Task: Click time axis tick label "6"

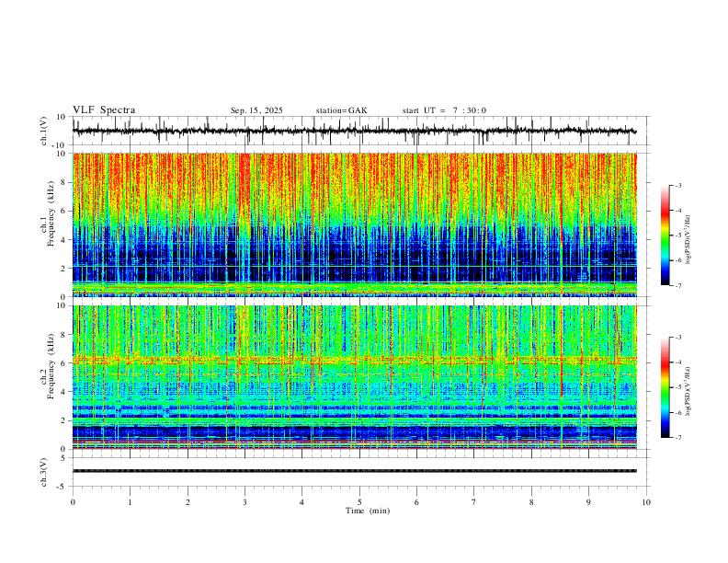Action: point(416,502)
